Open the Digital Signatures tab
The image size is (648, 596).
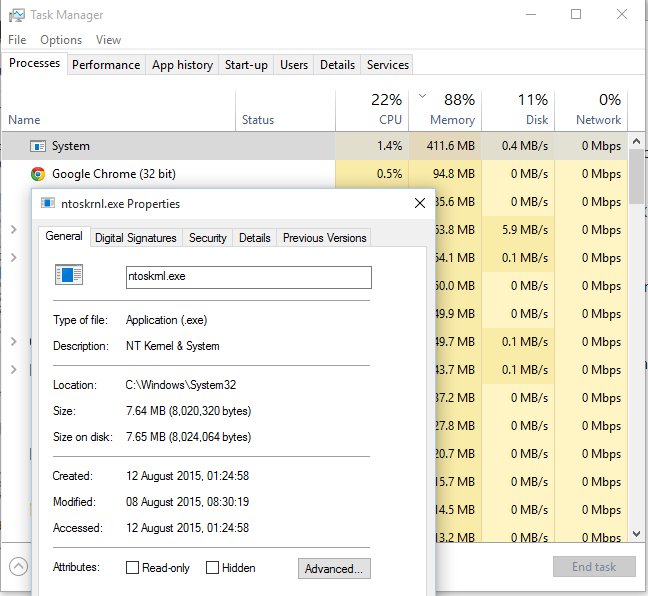coord(136,238)
